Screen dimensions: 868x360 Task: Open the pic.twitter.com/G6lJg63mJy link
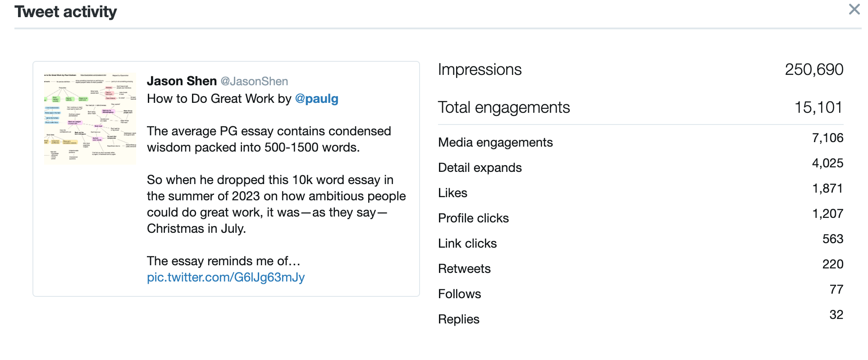pyautogui.click(x=226, y=277)
